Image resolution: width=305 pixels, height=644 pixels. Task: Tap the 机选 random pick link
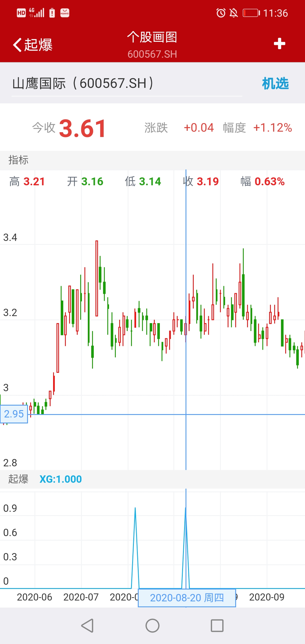[x=275, y=84]
